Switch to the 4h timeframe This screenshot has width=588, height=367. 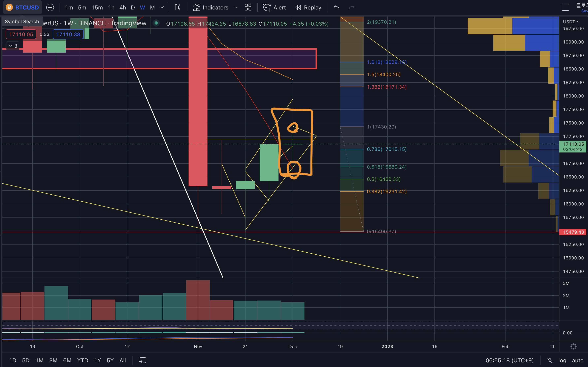pyautogui.click(x=122, y=7)
